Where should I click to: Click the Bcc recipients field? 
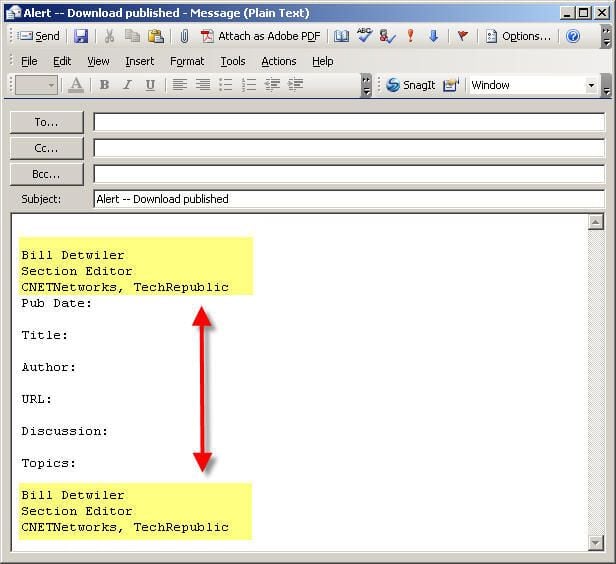pos(349,174)
